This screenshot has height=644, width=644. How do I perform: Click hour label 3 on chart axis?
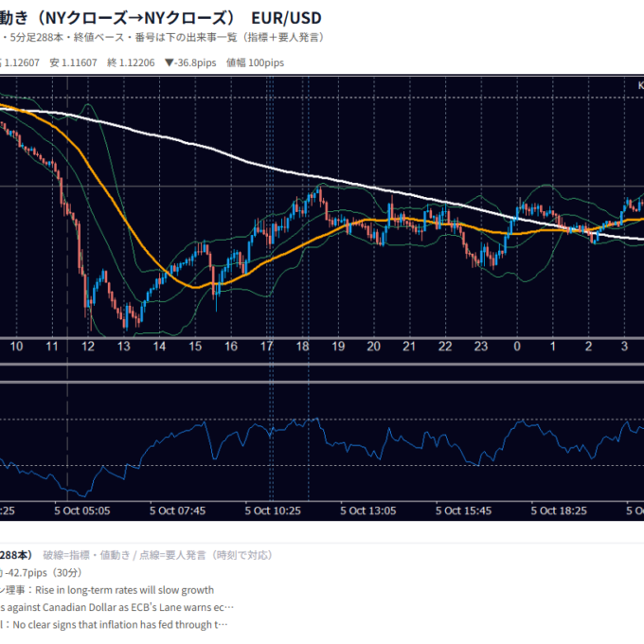coord(624,347)
